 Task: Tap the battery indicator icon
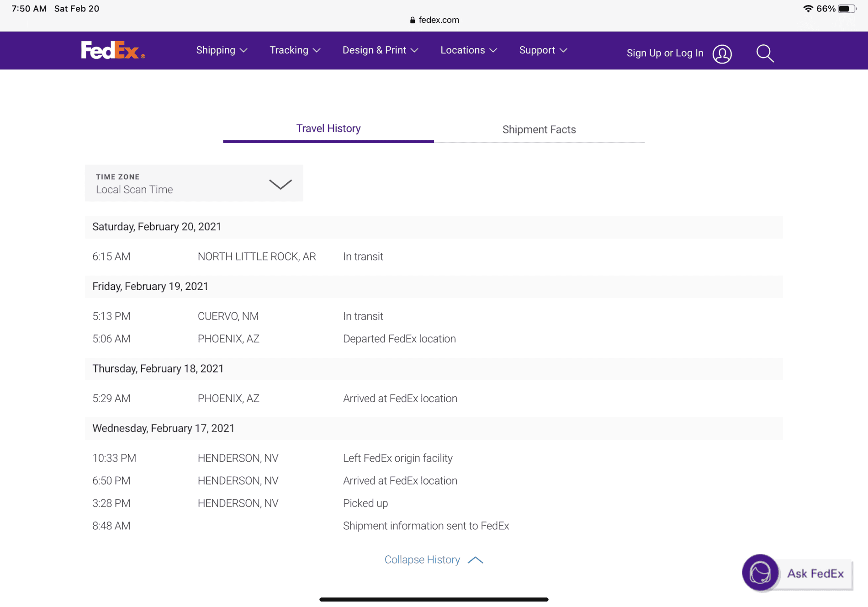[x=847, y=9]
